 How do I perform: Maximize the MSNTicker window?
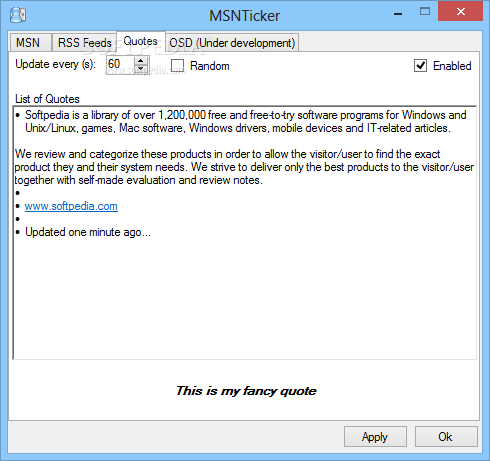[425, 12]
